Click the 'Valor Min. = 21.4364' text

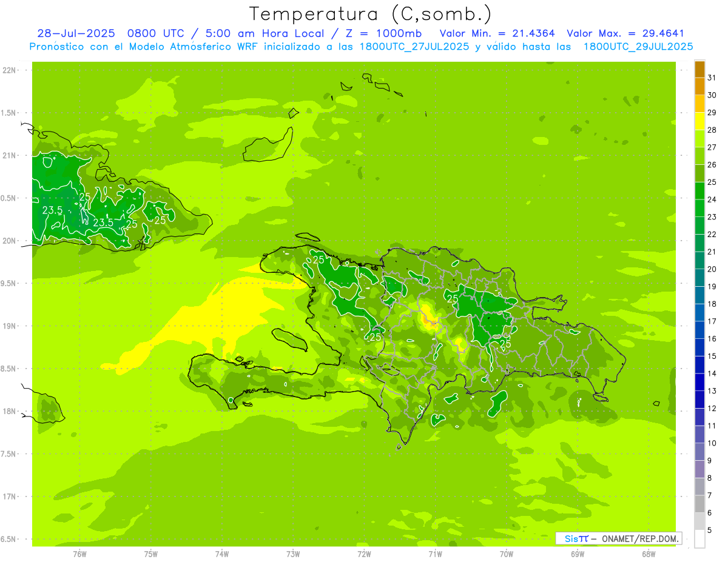497,33
